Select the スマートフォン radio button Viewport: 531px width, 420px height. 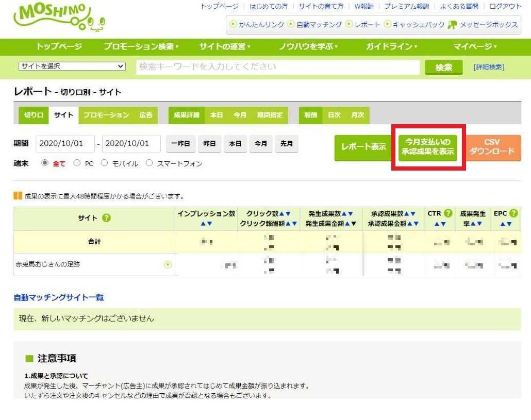click(149, 163)
